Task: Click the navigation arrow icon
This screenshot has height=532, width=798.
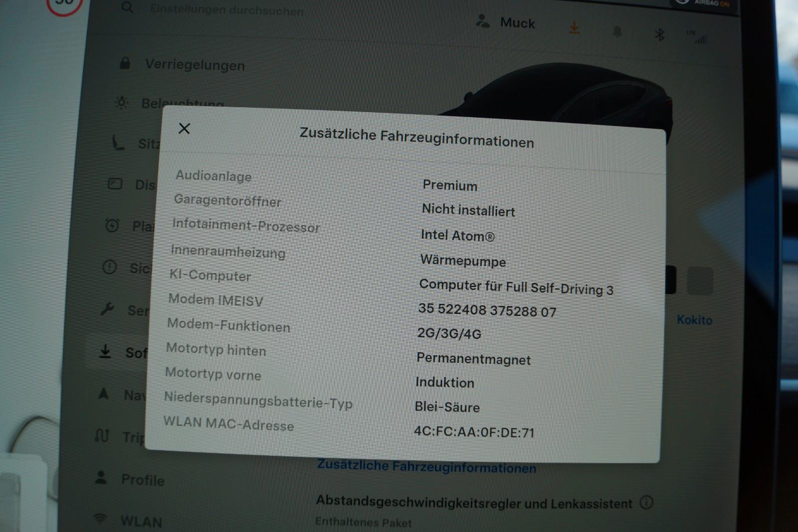Action: click(x=103, y=393)
